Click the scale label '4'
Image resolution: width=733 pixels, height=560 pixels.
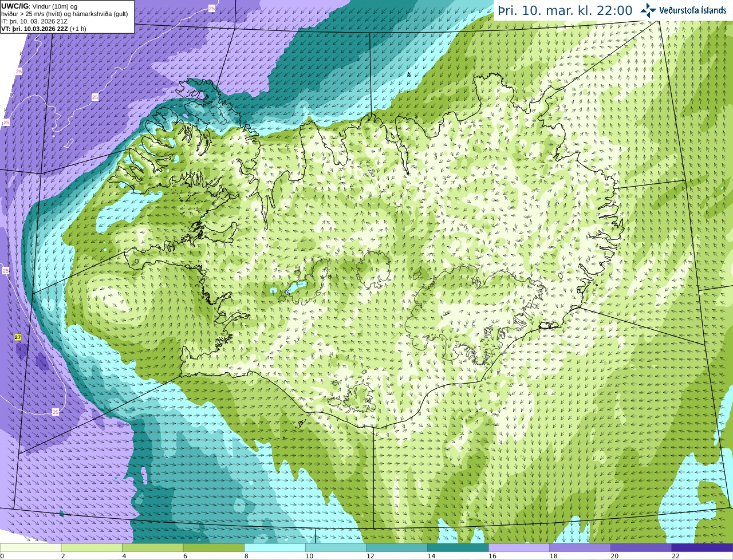124,556
